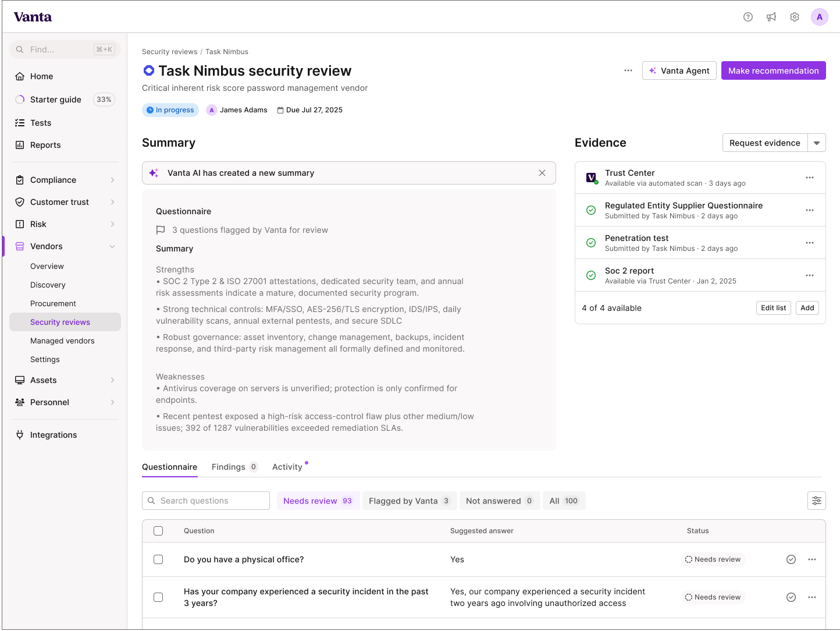840x631 pixels.
Task: Click the In progress status badge
Action: [x=170, y=110]
